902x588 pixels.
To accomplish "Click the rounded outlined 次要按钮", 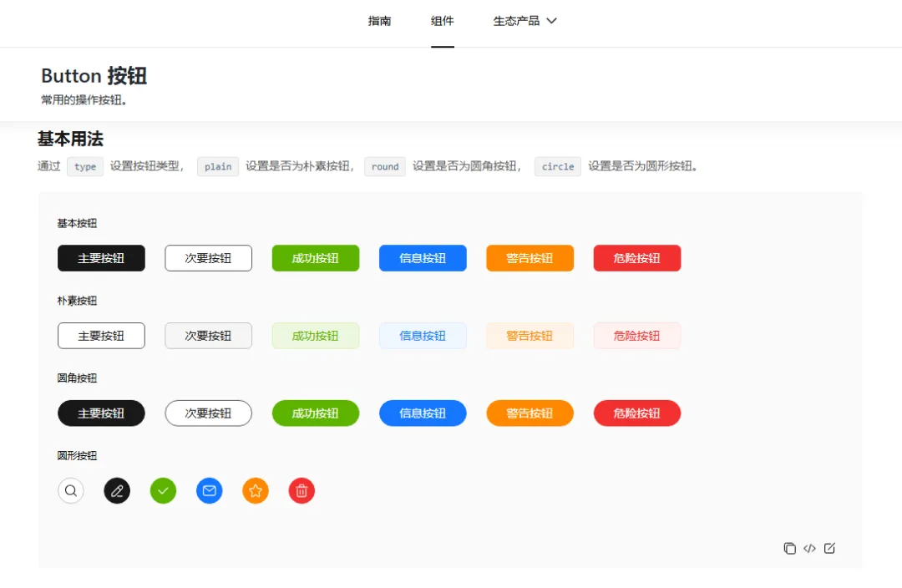I will [208, 413].
